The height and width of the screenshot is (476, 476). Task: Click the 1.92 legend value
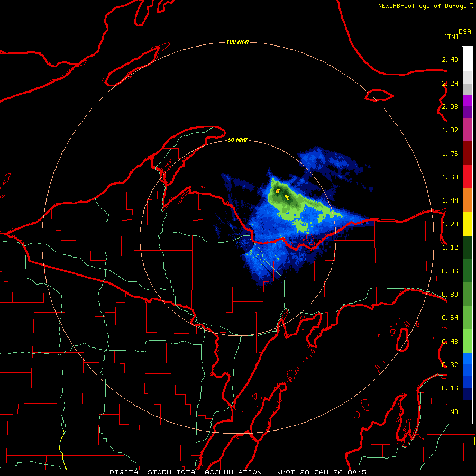[x=450, y=130]
